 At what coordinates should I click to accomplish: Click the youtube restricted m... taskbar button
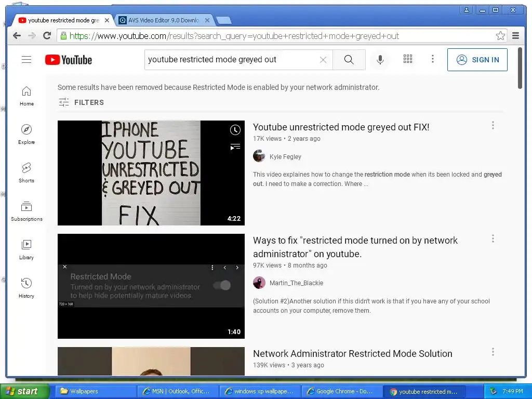point(424,391)
